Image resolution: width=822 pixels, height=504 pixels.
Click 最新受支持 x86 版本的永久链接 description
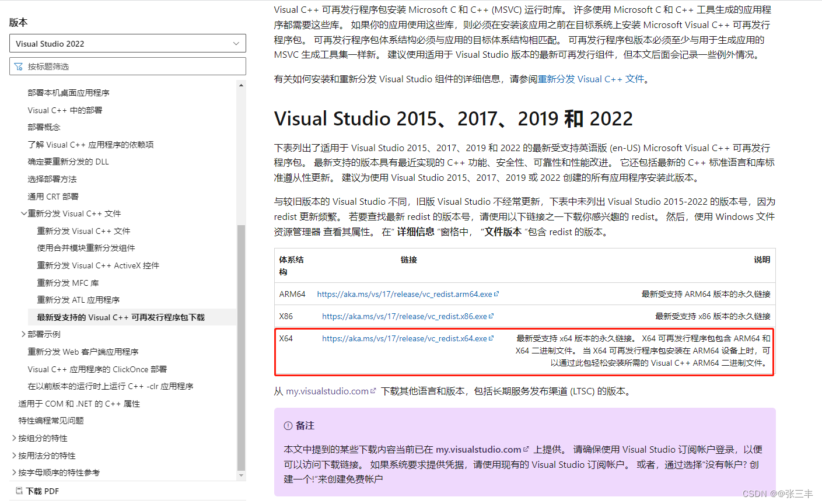pos(713,316)
